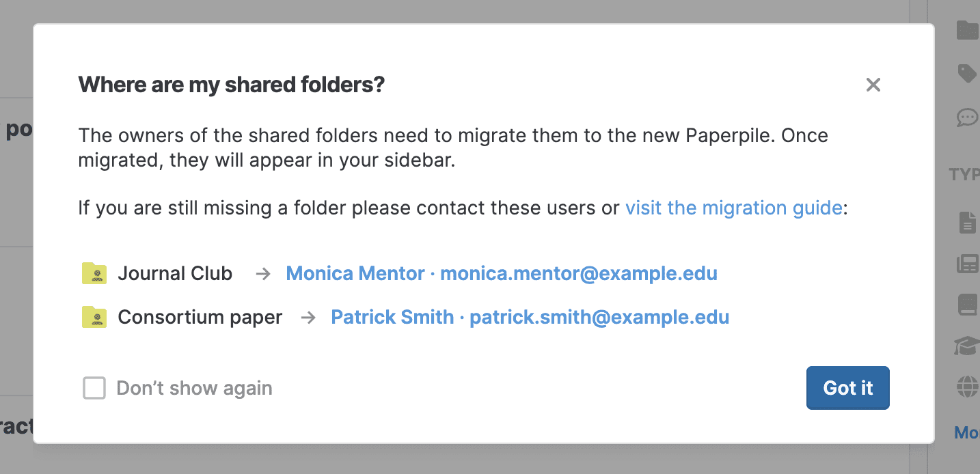Click the Don't show again label
Image resolution: width=980 pixels, height=474 pixels.
(194, 389)
